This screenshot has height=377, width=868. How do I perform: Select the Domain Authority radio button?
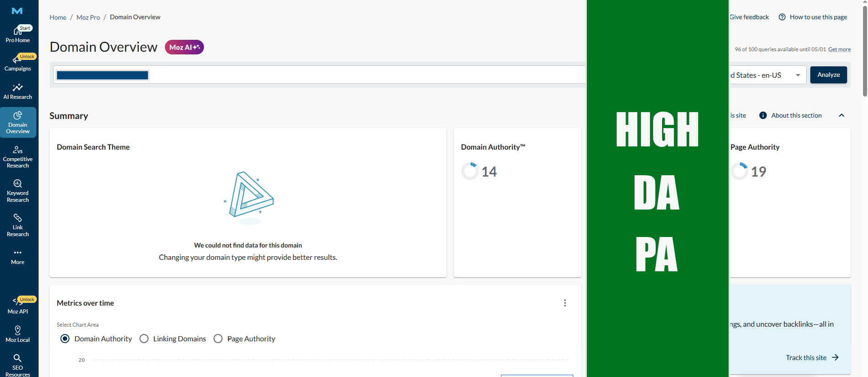point(65,339)
